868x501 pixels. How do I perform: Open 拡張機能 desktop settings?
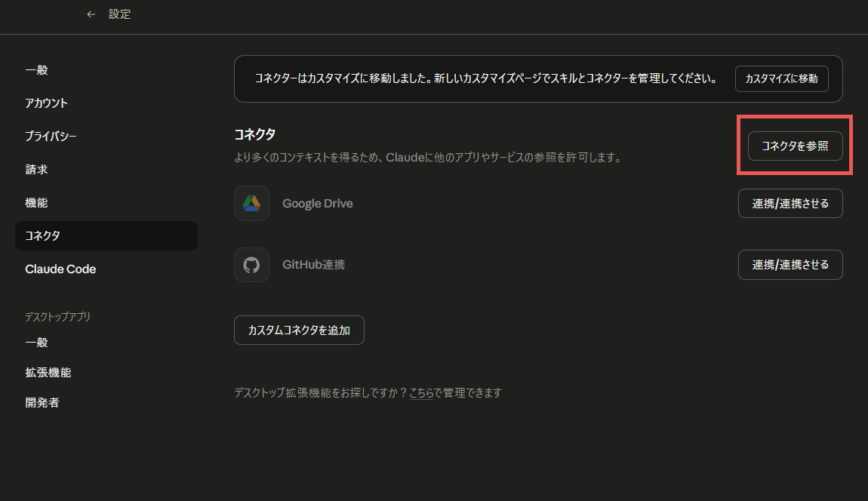48,373
